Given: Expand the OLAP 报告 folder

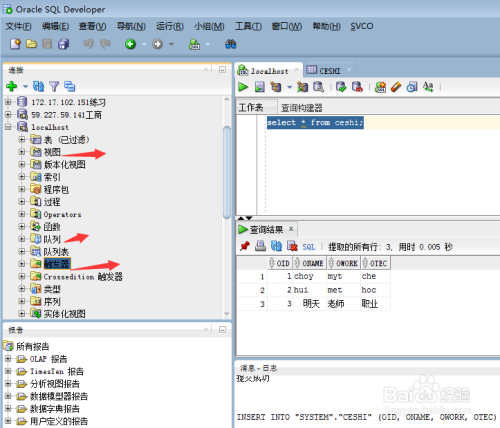Looking at the screenshot, I should coord(8,359).
